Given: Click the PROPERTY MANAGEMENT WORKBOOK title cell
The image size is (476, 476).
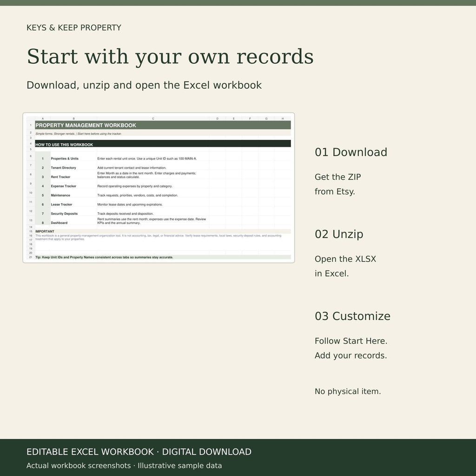Looking at the screenshot, I should 163,125.
